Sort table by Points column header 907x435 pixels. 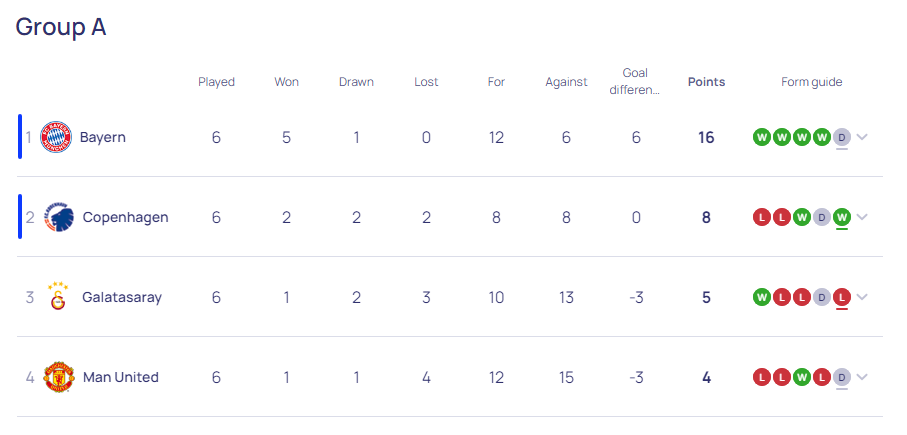pos(706,82)
